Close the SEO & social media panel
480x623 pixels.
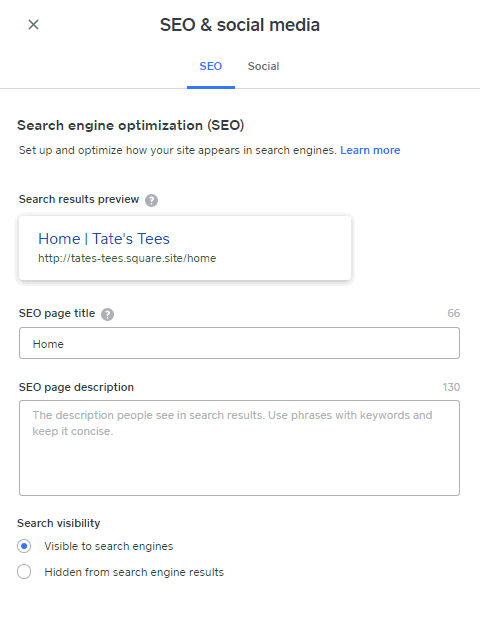33,25
